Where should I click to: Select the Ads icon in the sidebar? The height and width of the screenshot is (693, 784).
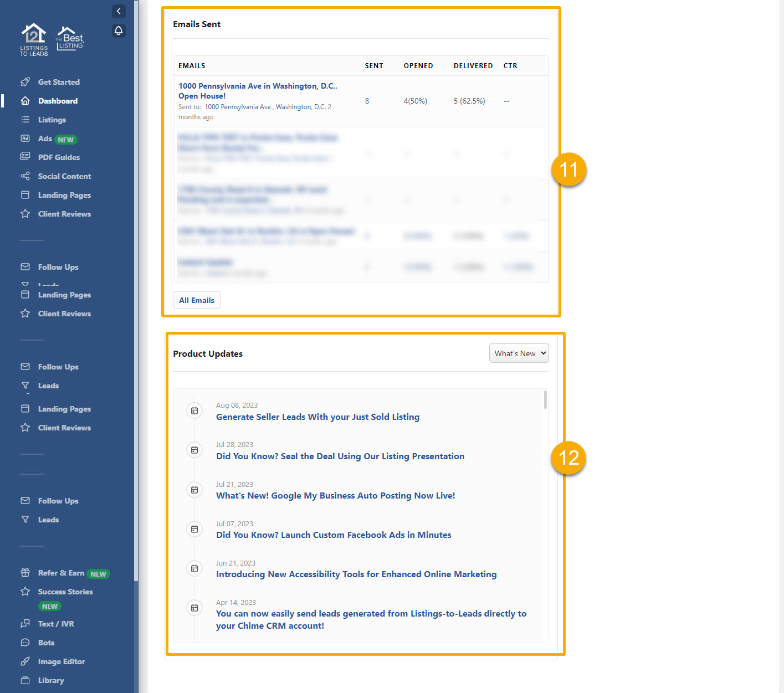tap(25, 138)
